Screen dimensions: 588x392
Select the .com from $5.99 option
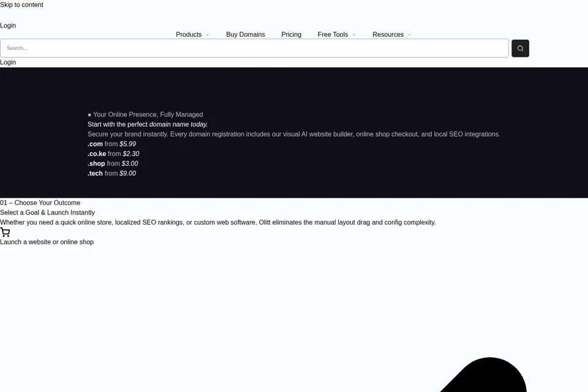click(x=111, y=144)
